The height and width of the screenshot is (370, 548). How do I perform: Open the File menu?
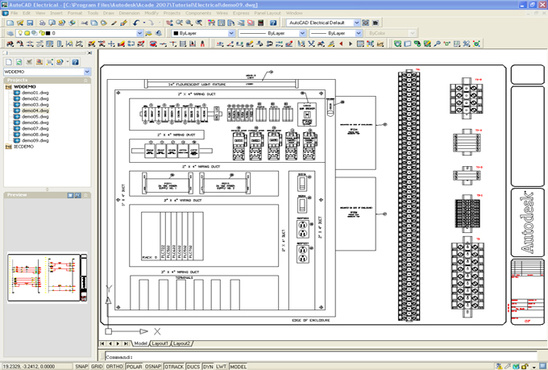14,13
